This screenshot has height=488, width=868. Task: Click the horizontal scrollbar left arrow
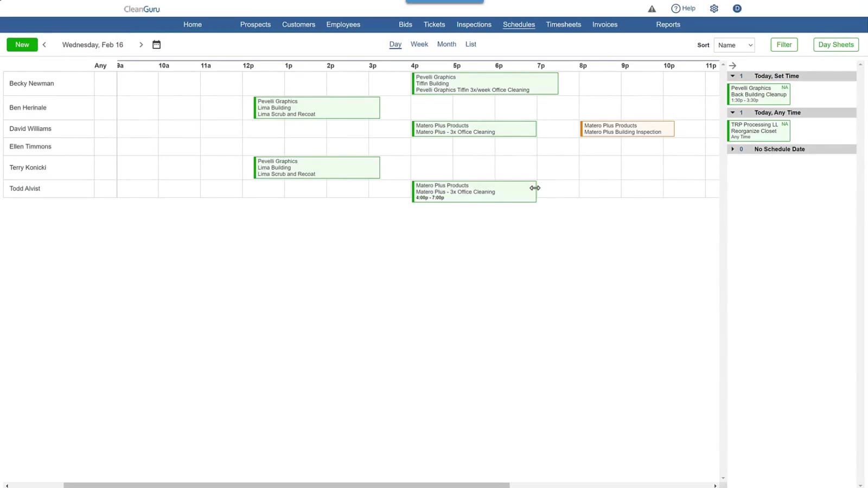tap(7, 486)
